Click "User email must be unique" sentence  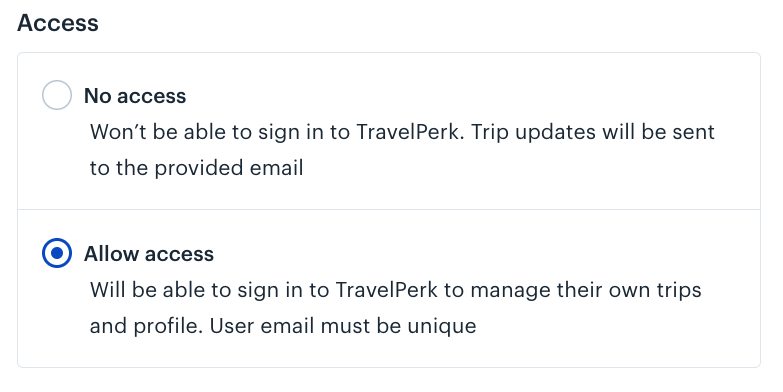343,326
